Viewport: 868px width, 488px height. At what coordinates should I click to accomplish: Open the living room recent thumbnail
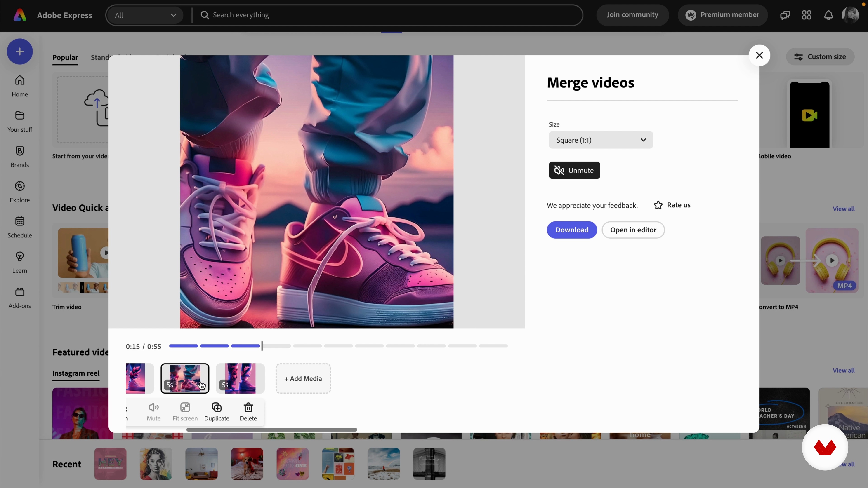(201, 464)
